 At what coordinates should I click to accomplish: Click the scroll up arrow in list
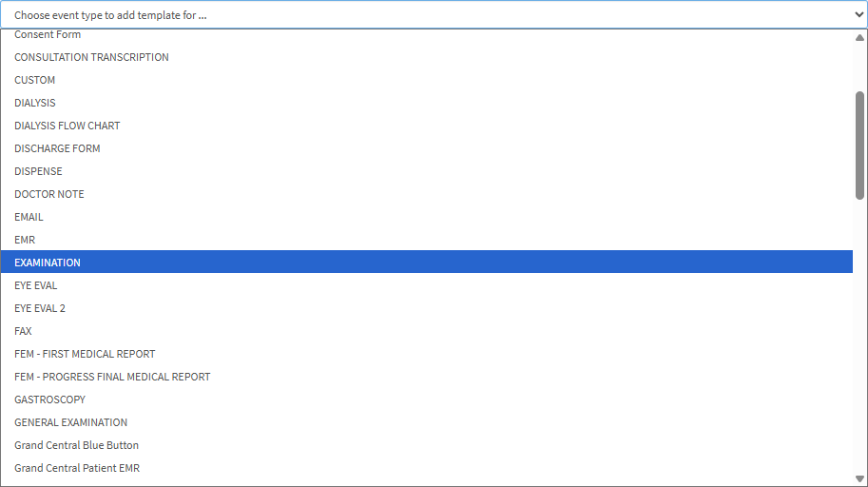pyautogui.click(x=859, y=39)
